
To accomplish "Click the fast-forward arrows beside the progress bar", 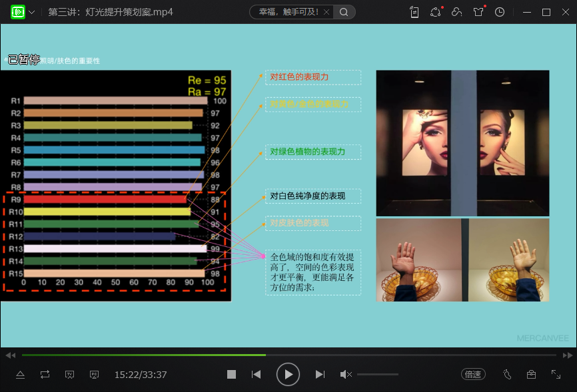I will (567, 355).
